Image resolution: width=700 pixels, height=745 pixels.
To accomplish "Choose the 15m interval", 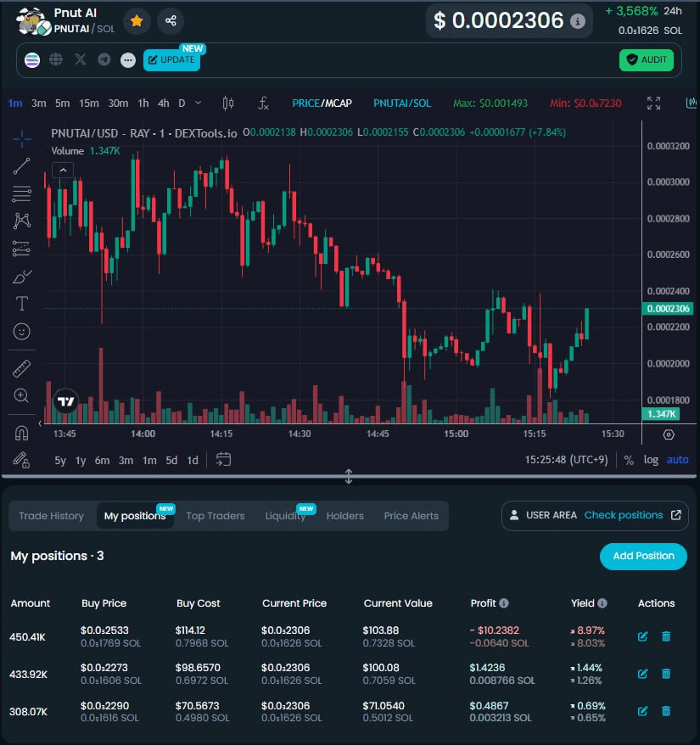I will point(89,104).
